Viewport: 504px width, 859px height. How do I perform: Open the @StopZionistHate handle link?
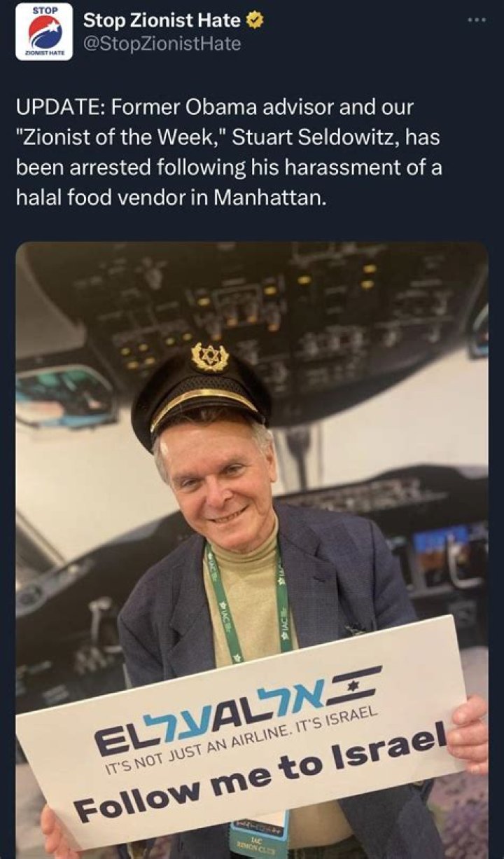pos(162,45)
